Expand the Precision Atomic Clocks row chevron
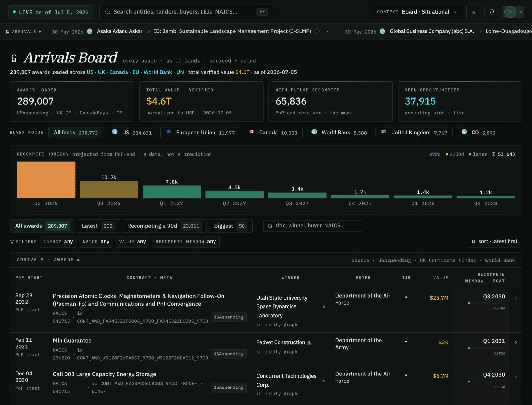532x405 pixels. [x=516, y=298]
